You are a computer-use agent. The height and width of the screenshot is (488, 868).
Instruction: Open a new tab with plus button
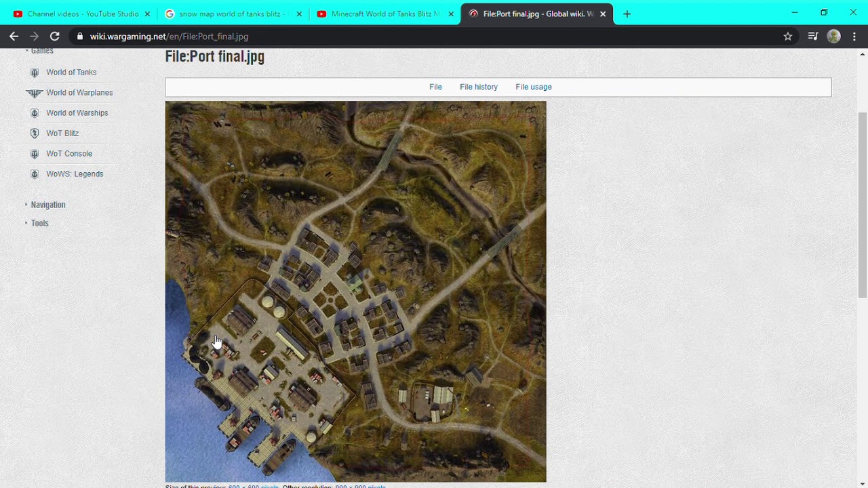(627, 14)
